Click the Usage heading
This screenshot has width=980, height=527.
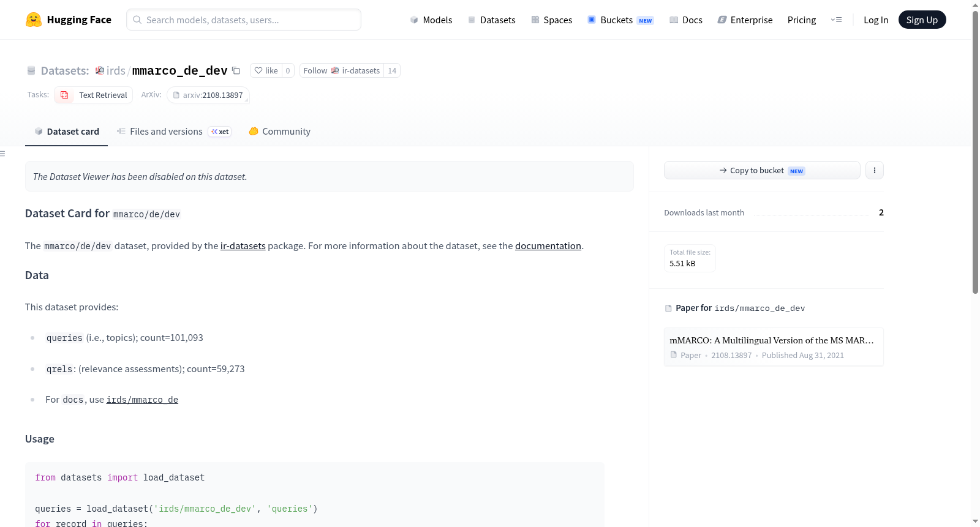[40, 439]
